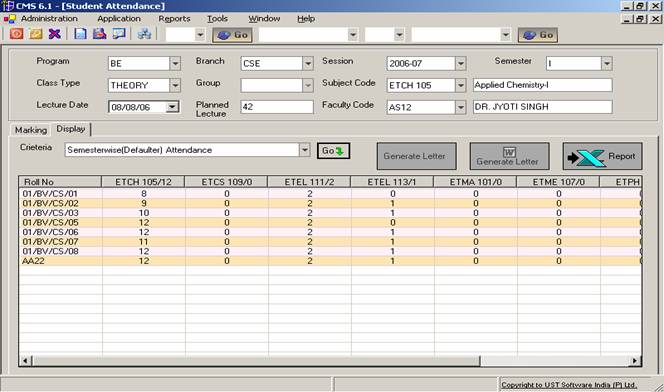Image resolution: width=664 pixels, height=392 pixels.
Task: Select roll number 01/BV/CS/07 cell
Action: [x=60, y=242]
